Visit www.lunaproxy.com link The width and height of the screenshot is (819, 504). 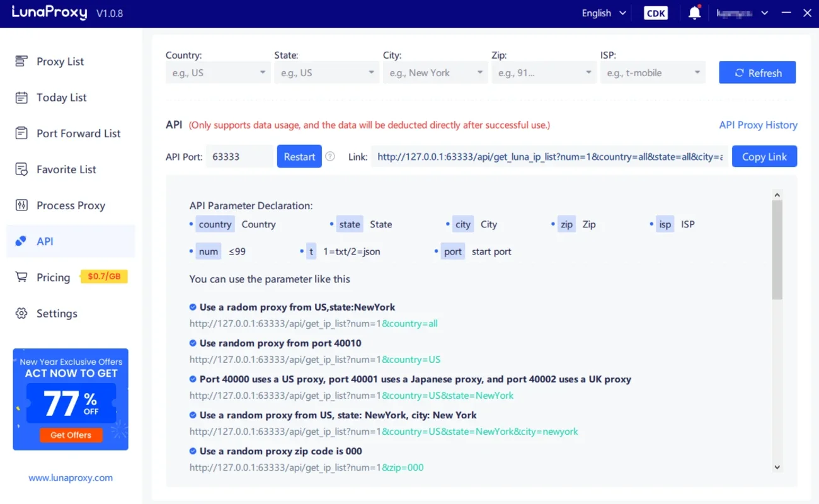(71, 478)
